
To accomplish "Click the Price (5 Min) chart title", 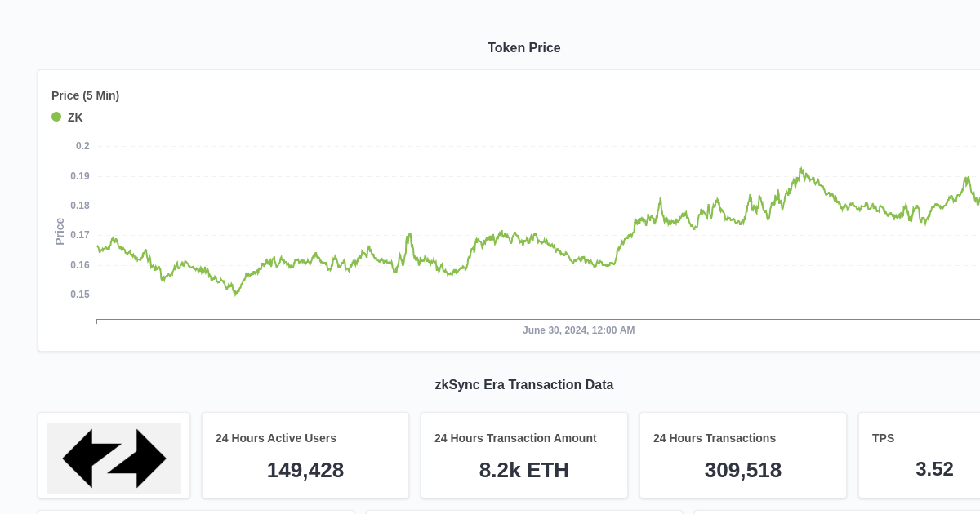I will coord(85,95).
